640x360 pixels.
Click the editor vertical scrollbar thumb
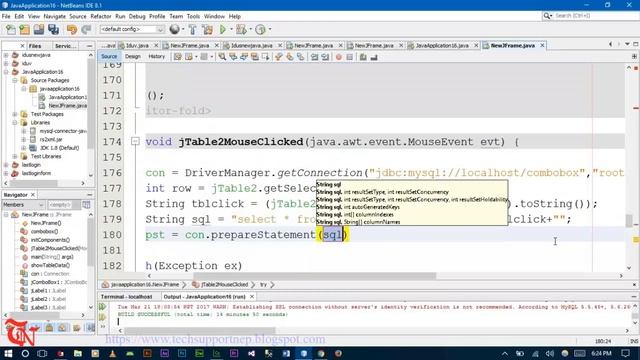pos(629,221)
